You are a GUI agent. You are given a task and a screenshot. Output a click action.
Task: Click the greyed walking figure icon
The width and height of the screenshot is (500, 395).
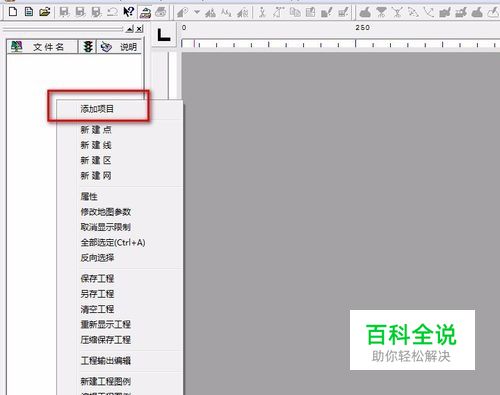point(262,12)
